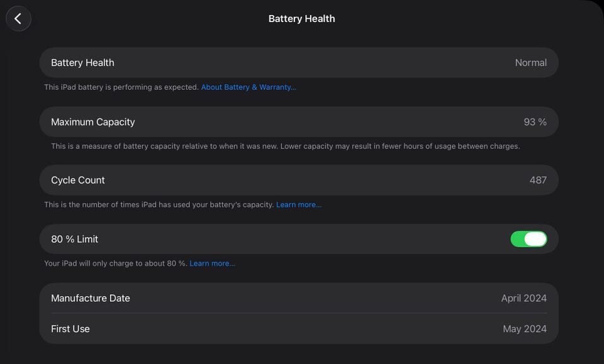Select the Maximum Capacity label
The width and height of the screenshot is (604, 364).
pos(93,122)
